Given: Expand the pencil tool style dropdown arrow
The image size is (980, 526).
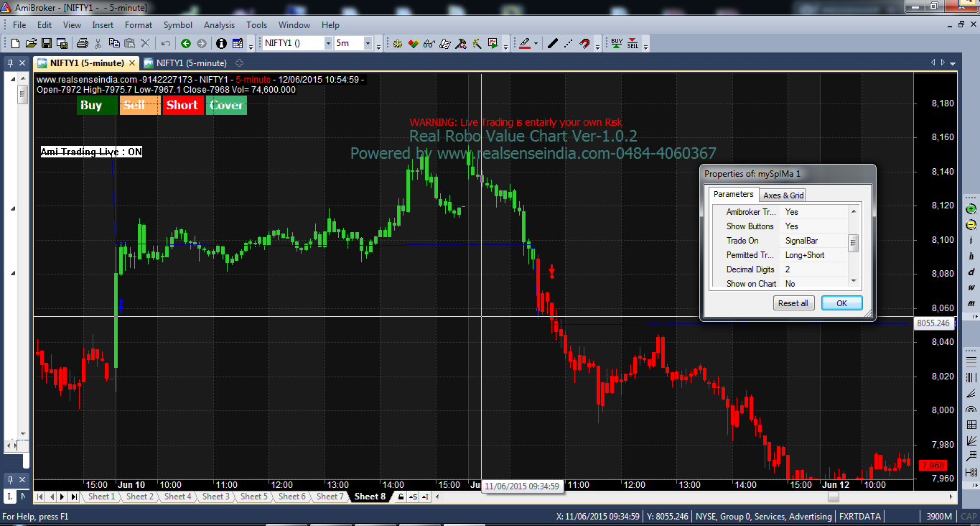Looking at the screenshot, I should click(536, 43).
